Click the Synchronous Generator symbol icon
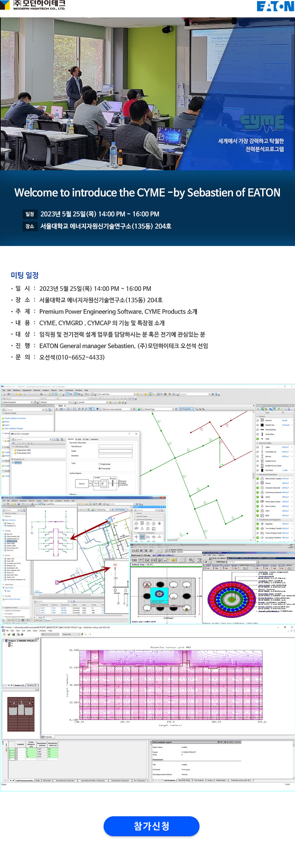 click(262, 492)
